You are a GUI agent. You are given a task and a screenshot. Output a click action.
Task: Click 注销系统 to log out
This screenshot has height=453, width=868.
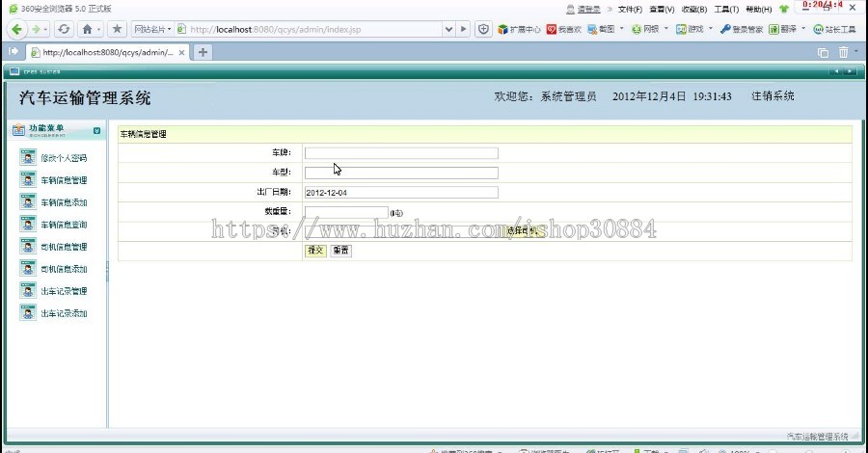773,96
